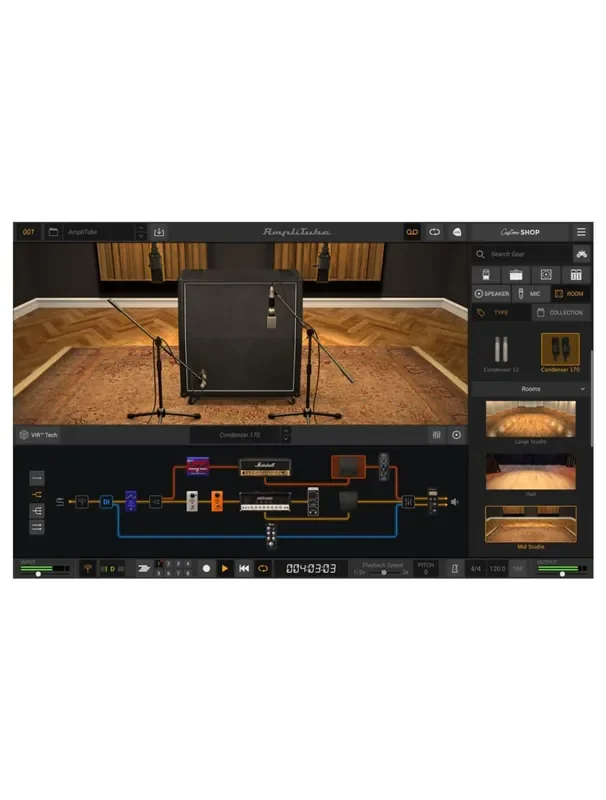Expand the Rooms section chevron
The image size is (606, 800).
point(583,389)
